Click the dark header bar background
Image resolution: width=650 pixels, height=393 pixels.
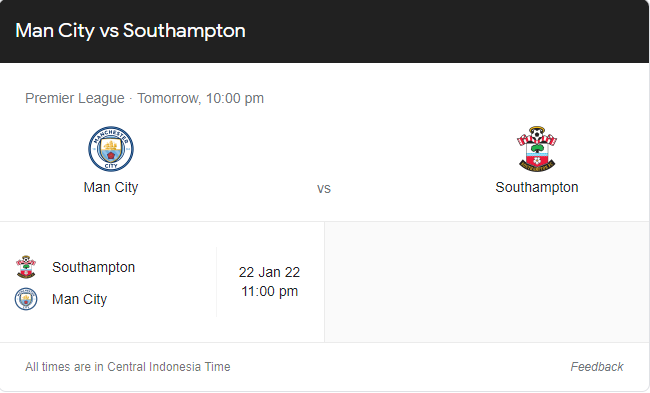coord(415,31)
